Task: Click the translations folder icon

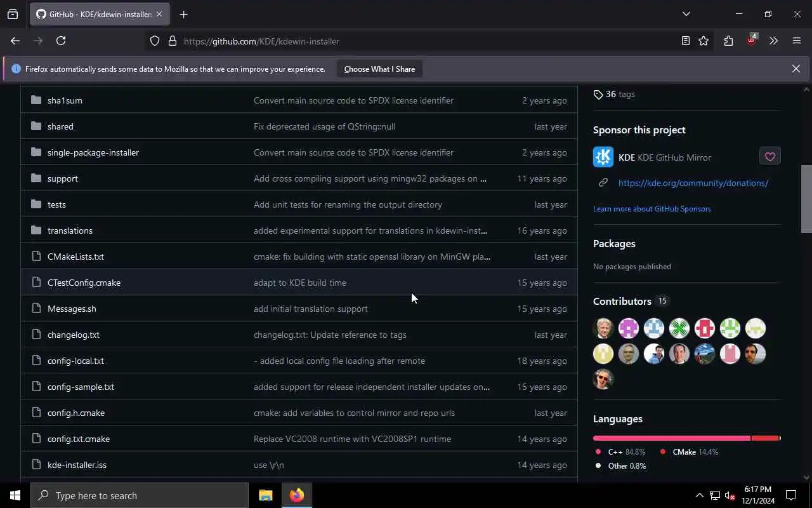Action: coord(36,231)
